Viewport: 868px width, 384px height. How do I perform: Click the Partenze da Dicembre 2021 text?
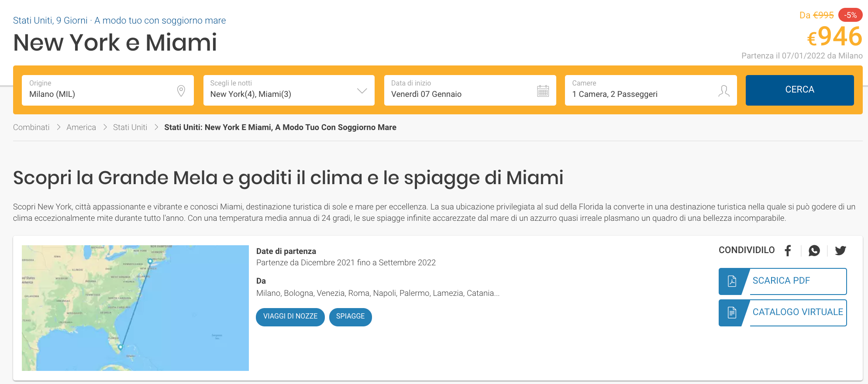346,263
